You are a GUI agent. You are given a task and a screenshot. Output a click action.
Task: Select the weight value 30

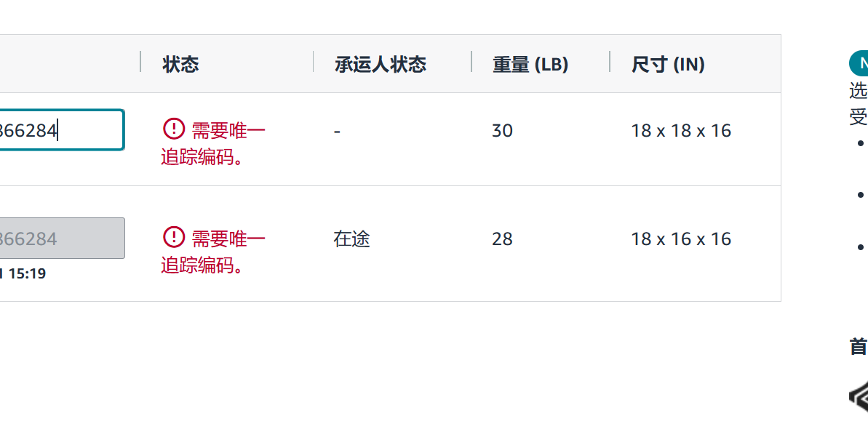[502, 131]
